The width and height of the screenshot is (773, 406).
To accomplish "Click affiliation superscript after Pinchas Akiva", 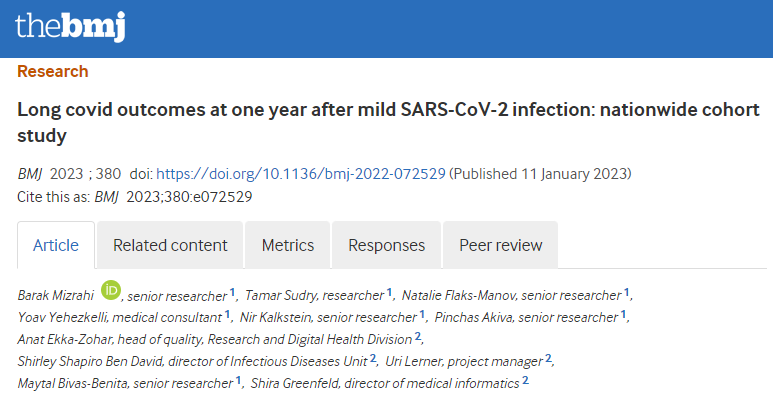I will pyautogui.click(x=625, y=315).
